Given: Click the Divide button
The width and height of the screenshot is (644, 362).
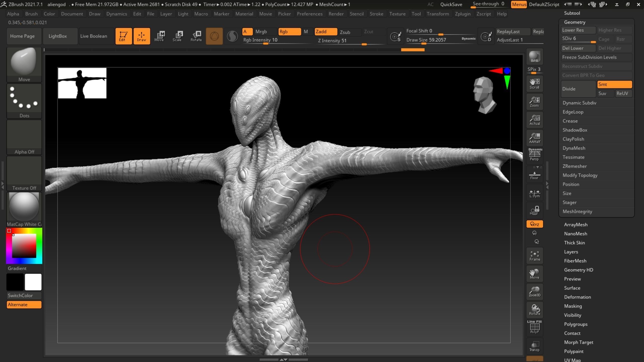Looking at the screenshot, I should click(x=578, y=89).
